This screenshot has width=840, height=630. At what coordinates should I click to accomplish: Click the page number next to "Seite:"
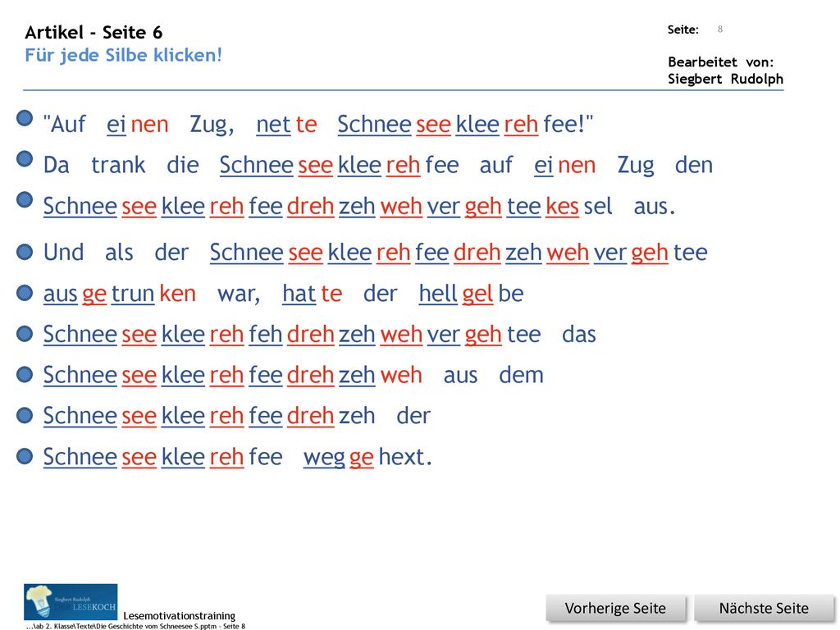(x=720, y=30)
